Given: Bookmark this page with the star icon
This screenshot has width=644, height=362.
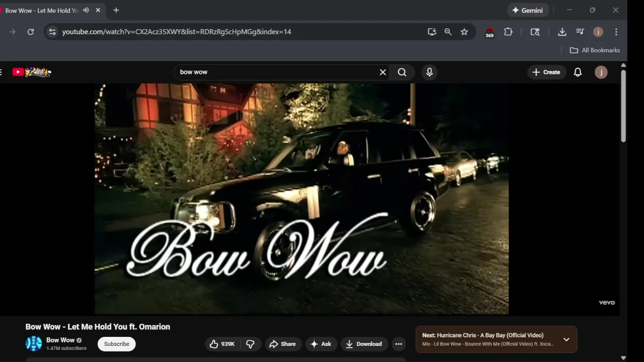Looking at the screenshot, I should click(x=464, y=32).
